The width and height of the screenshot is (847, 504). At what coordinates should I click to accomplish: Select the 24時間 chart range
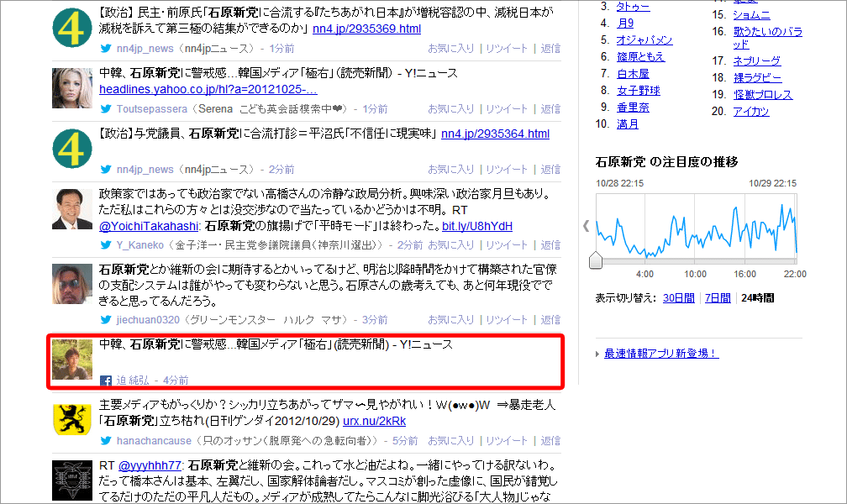pyautogui.click(x=757, y=298)
